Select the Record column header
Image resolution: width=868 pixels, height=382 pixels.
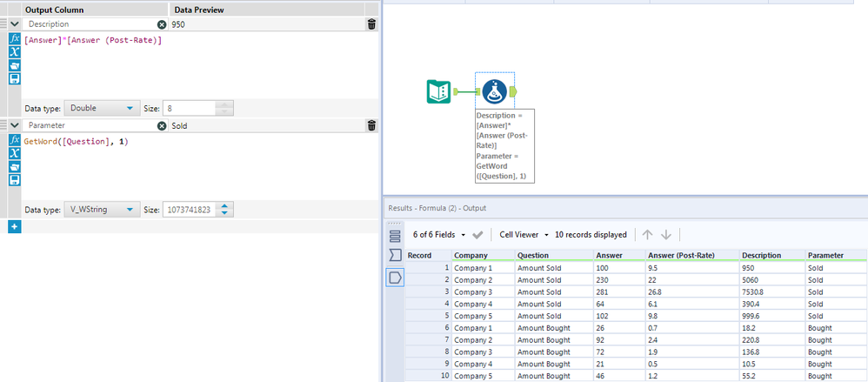429,255
